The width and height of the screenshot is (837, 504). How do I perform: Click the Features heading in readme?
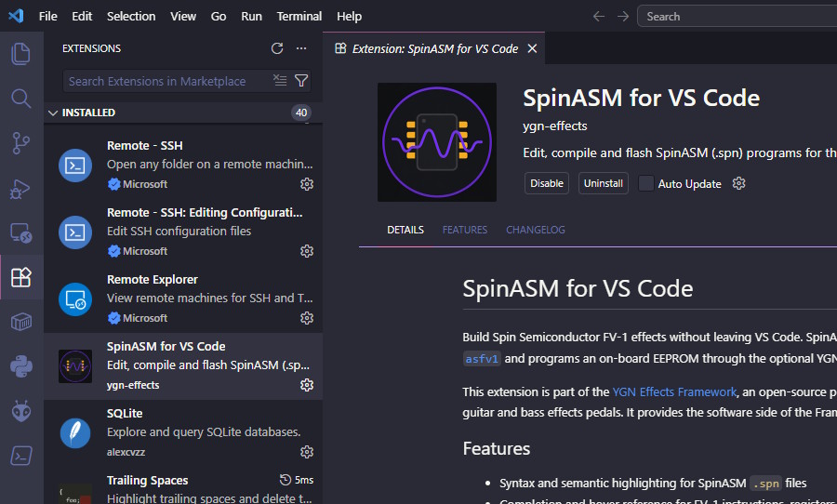[497, 448]
